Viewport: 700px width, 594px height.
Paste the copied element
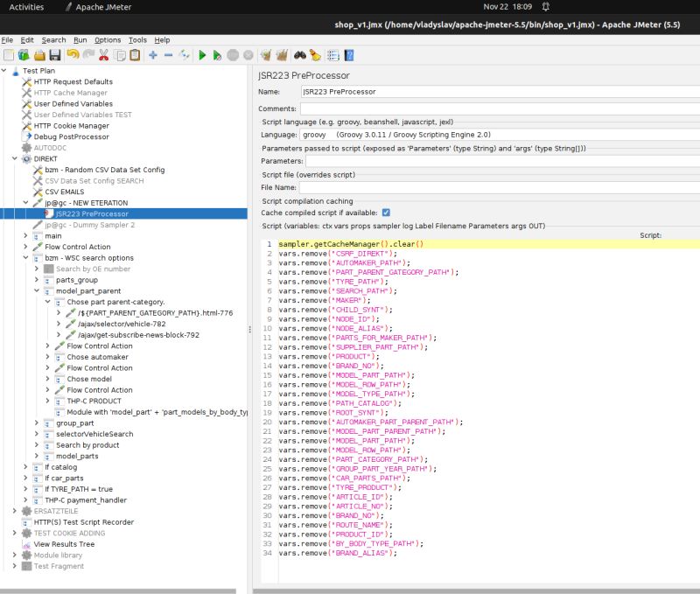click(x=134, y=54)
